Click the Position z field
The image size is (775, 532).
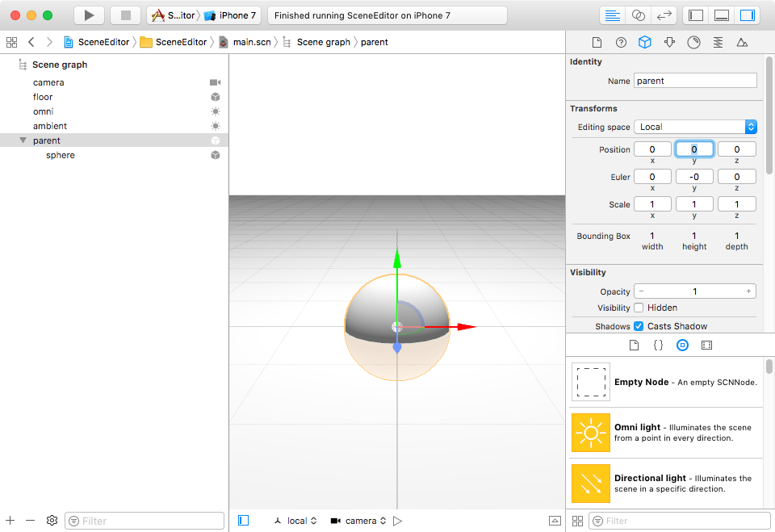pos(737,149)
